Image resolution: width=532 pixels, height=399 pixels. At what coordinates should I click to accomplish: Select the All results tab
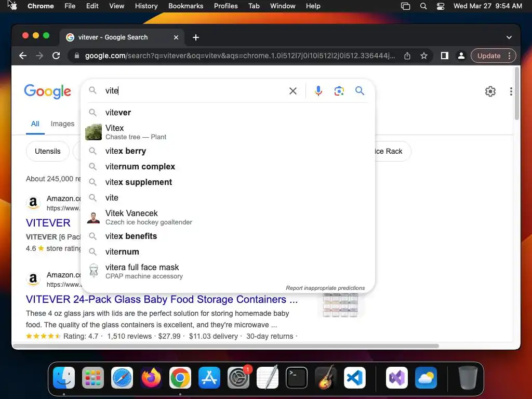pyautogui.click(x=35, y=124)
